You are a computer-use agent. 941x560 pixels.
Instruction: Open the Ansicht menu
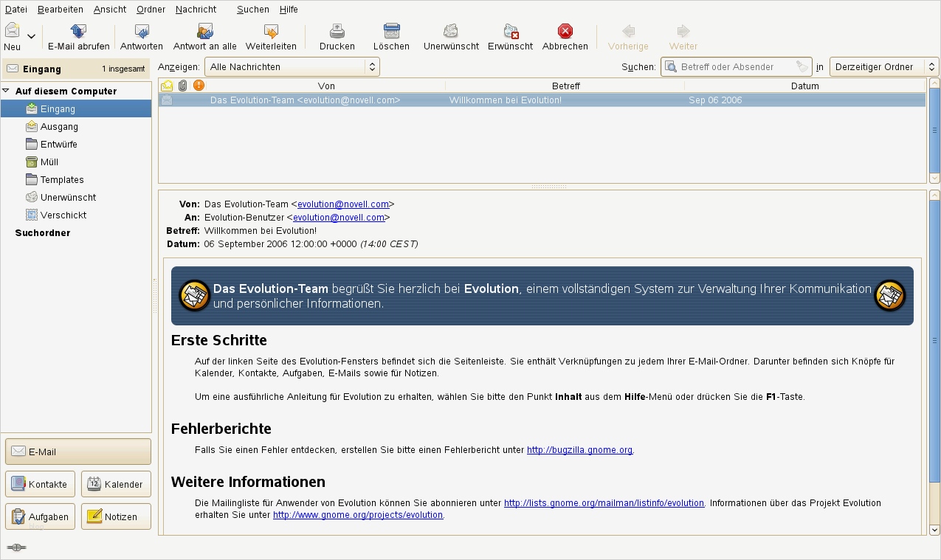[110, 9]
